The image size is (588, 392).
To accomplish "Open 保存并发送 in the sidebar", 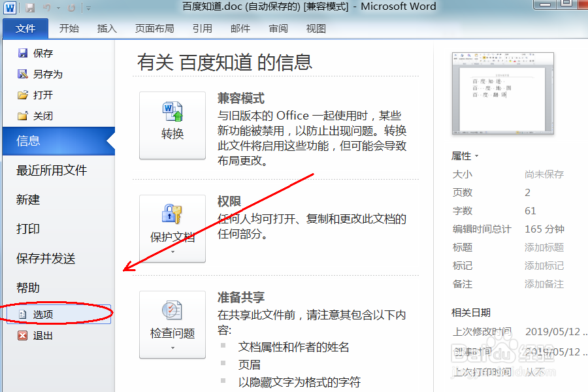I will [x=46, y=258].
